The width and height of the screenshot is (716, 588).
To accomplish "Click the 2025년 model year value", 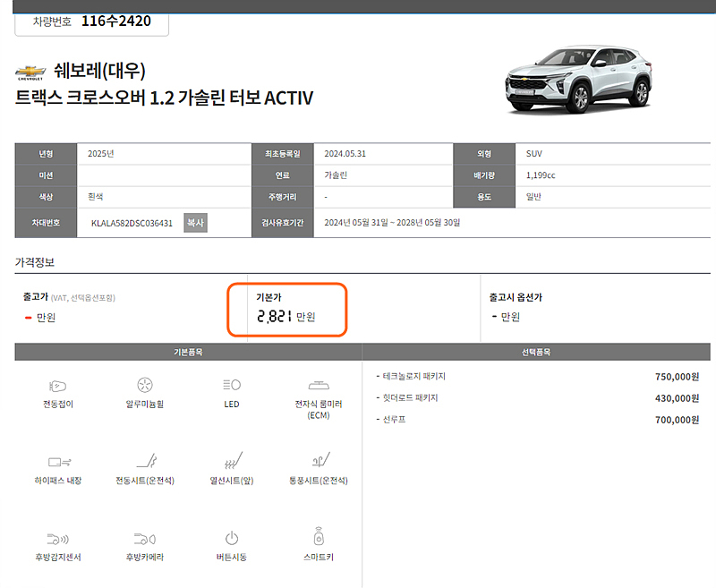I will (101, 154).
